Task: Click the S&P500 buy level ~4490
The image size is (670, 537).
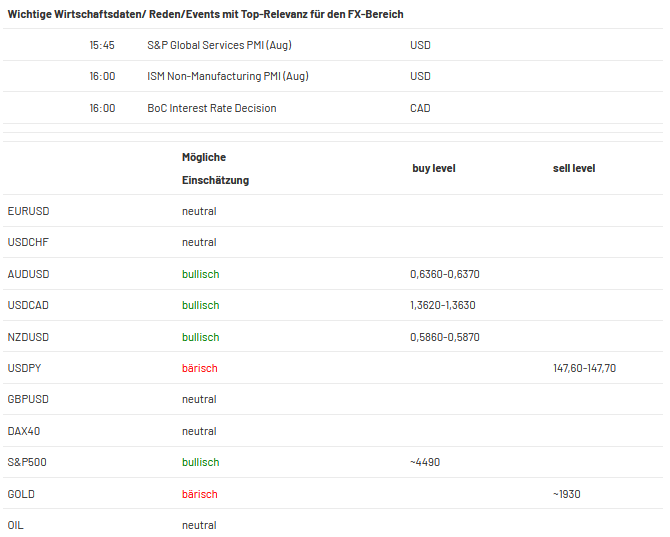Action: pyautogui.click(x=425, y=462)
